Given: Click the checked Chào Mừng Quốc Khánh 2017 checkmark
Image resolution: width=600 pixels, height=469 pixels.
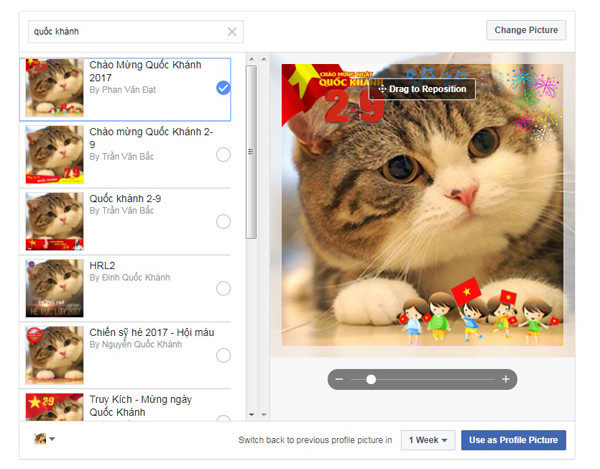Looking at the screenshot, I should coord(223,88).
